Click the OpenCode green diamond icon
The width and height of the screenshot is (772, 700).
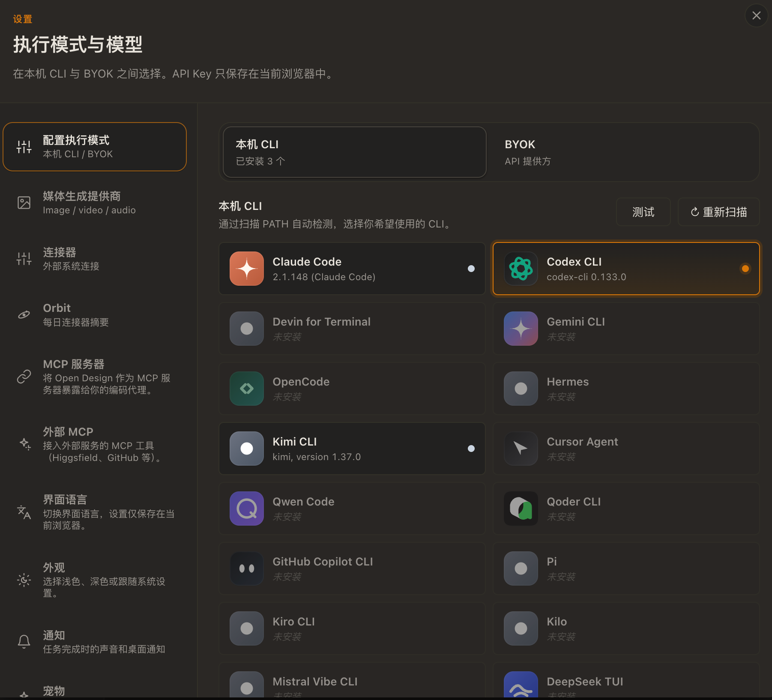pos(247,389)
